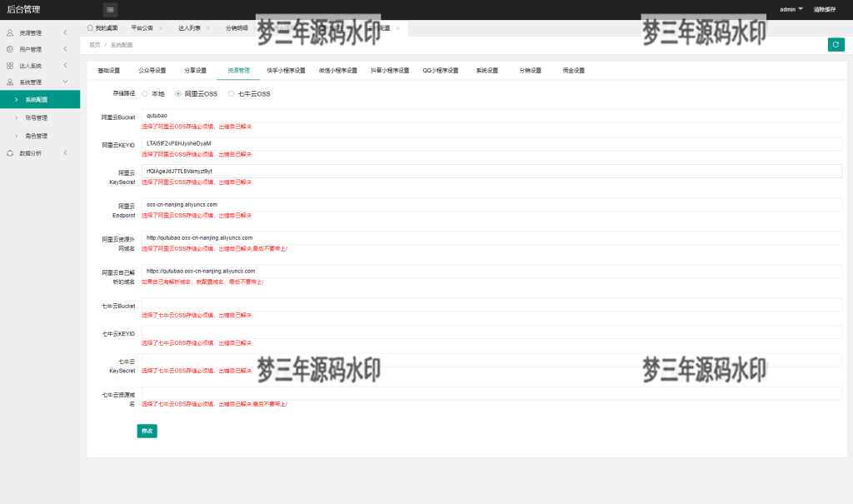Open the 达人列表 page tab
853x504 pixels.
[x=189, y=28]
